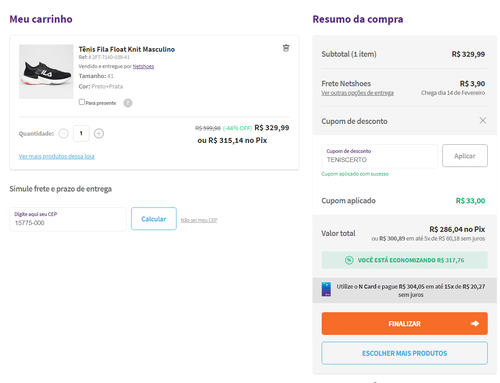The height and width of the screenshot is (383, 500).
Task: Open the Não sei meu CEP link
Action: click(199, 220)
